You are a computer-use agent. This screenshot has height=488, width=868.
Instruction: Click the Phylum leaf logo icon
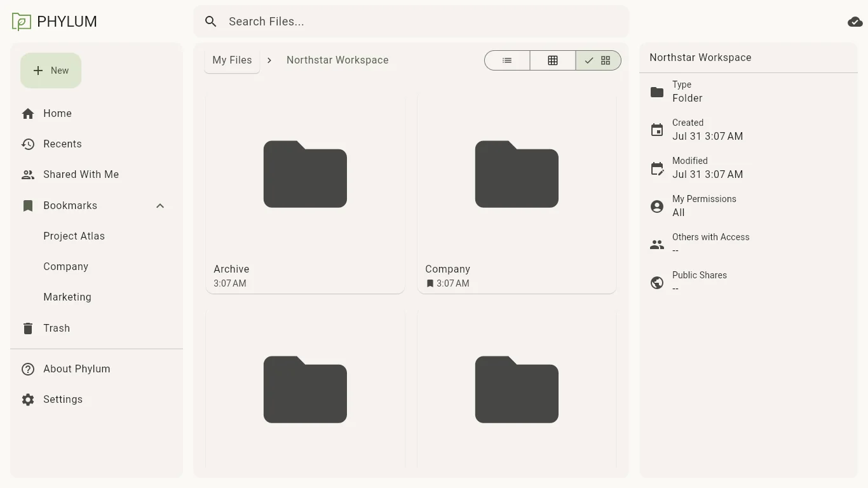[21, 22]
